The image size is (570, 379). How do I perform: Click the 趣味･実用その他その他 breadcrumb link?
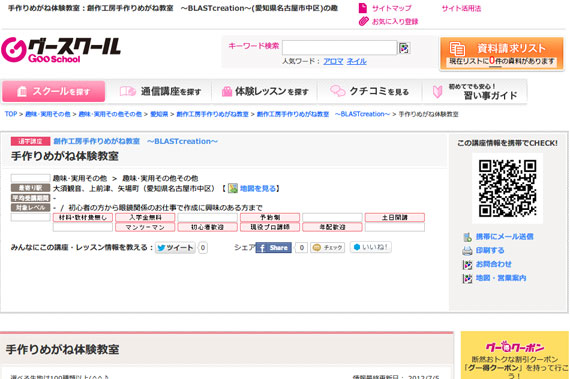pos(110,114)
